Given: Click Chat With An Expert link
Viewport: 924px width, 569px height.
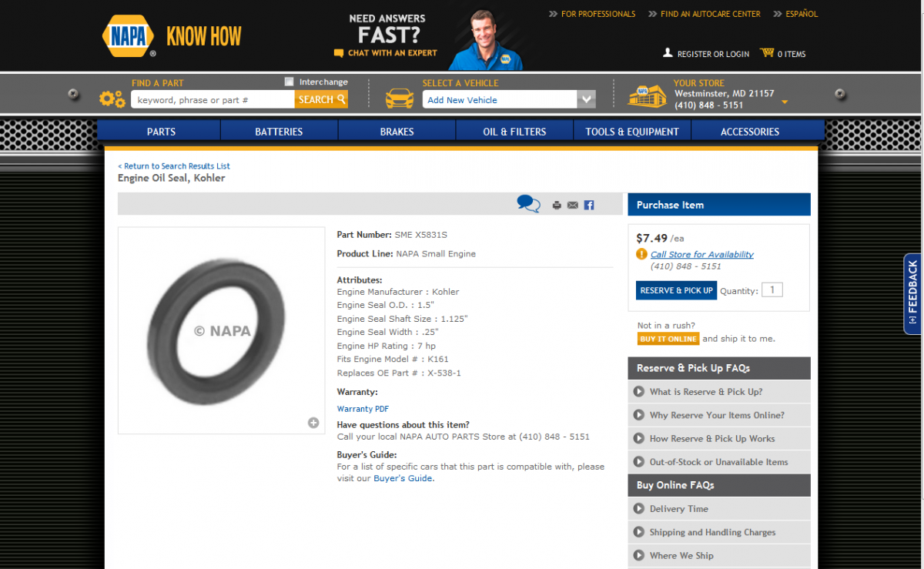Looking at the screenshot, I should coord(392,53).
